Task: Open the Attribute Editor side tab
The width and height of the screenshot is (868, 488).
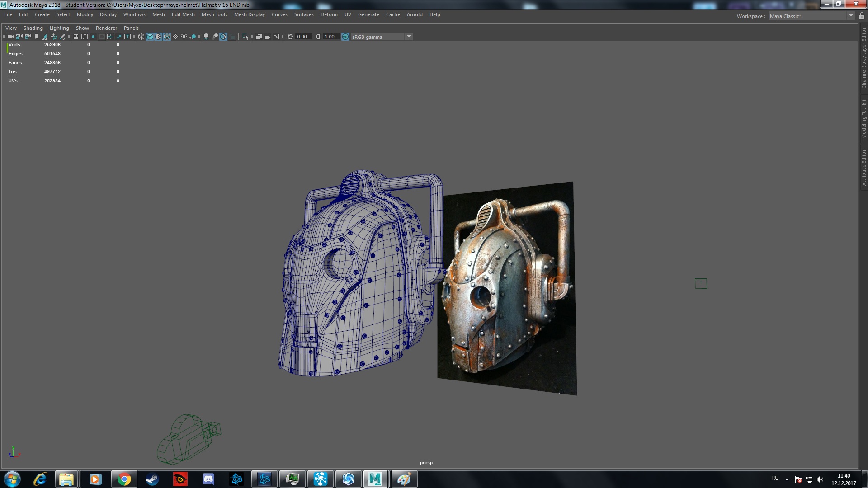Action: pyautogui.click(x=863, y=167)
